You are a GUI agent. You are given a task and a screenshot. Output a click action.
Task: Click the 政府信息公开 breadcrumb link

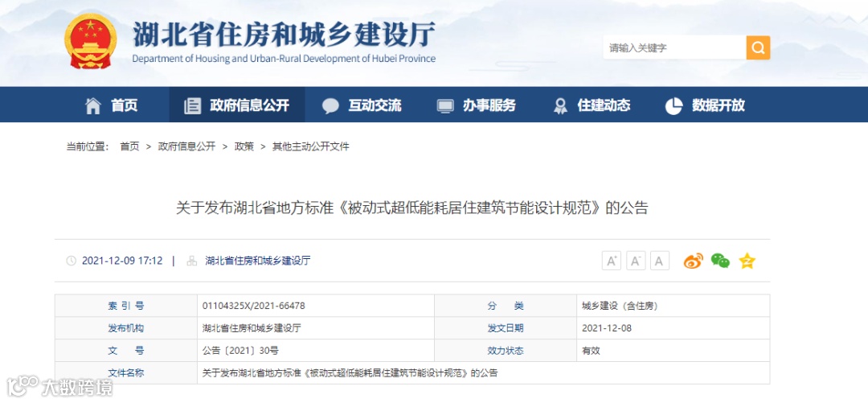click(x=186, y=146)
